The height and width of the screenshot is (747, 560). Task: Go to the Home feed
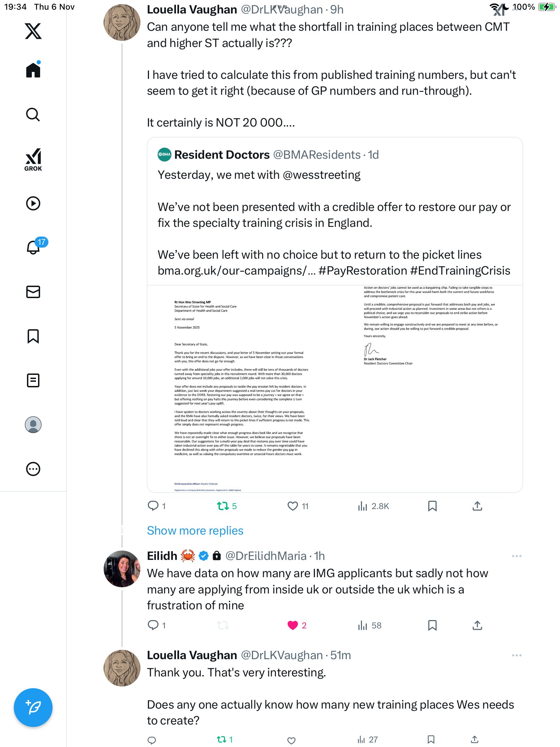33,70
